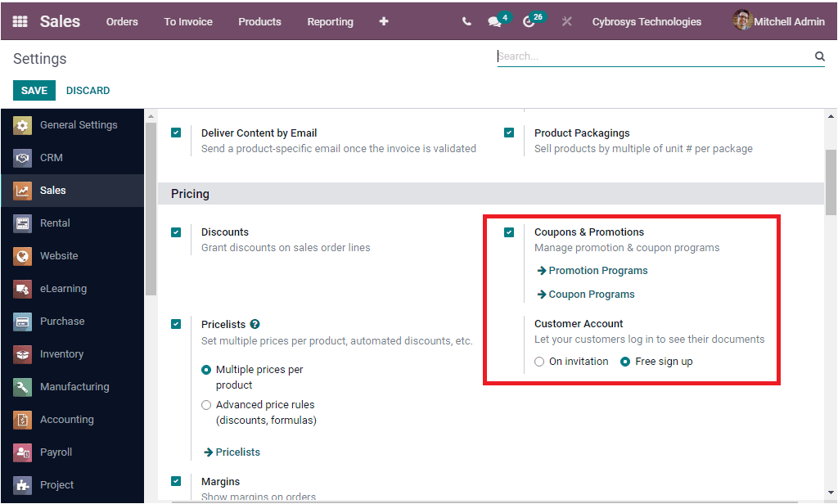Image resolution: width=838 pixels, height=504 pixels.
Task: Click the developer tools wrench icon
Action: coord(566,22)
